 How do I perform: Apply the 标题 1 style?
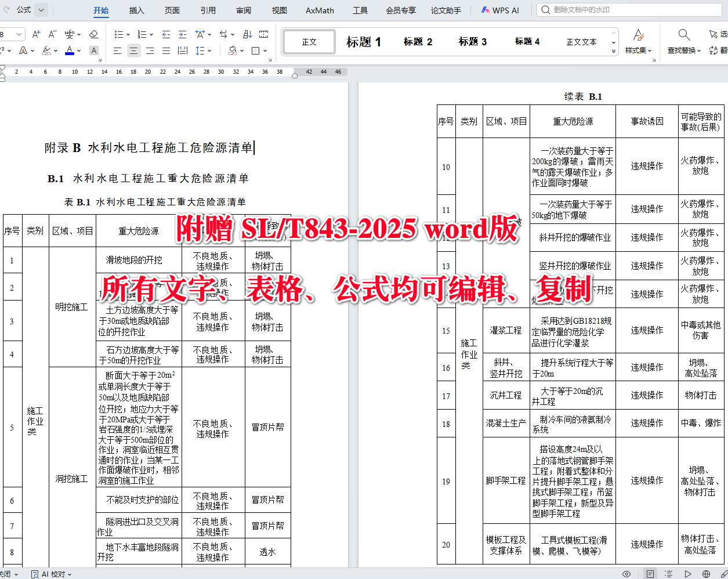coord(364,41)
